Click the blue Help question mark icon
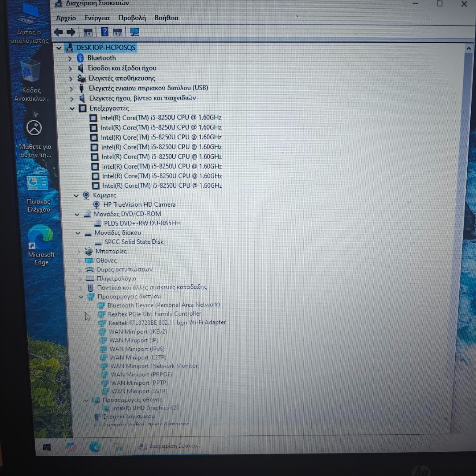Screen dimensions: 476x476 click(105, 32)
